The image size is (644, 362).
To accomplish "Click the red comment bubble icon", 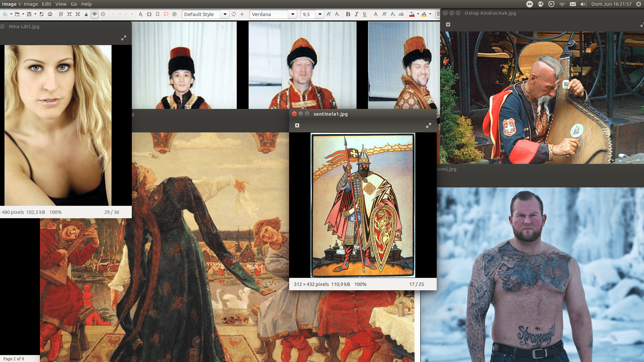I will click(166, 14).
